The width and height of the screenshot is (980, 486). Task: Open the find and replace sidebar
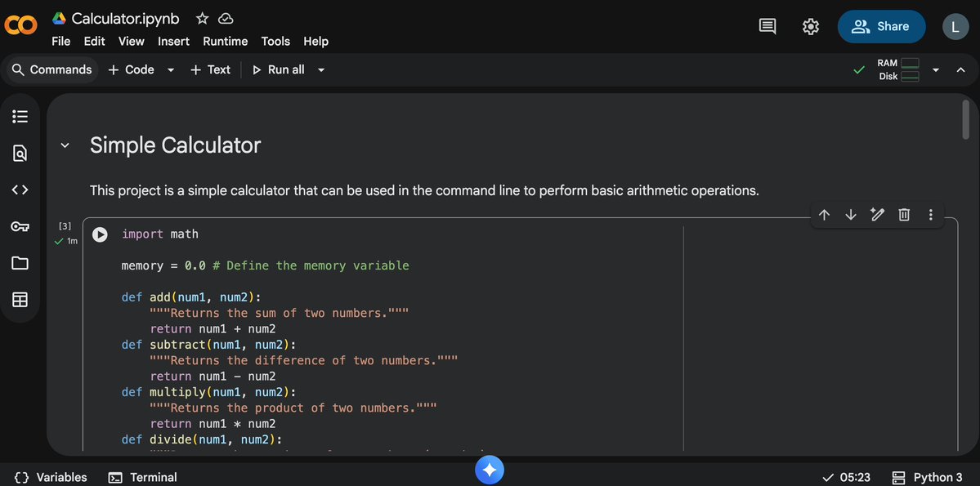tap(20, 152)
